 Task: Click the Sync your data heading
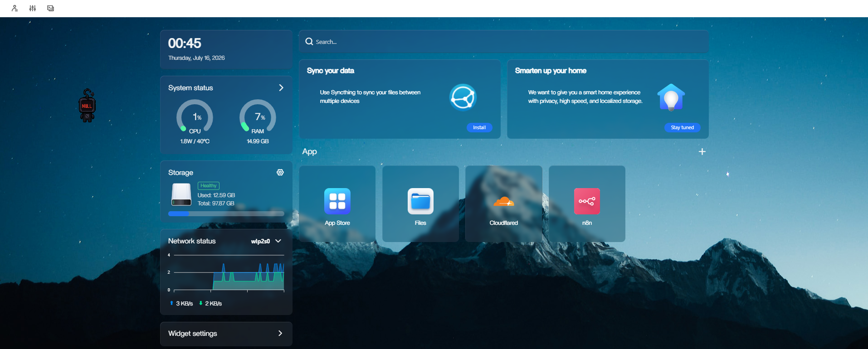pyautogui.click(x=331, y=71)
